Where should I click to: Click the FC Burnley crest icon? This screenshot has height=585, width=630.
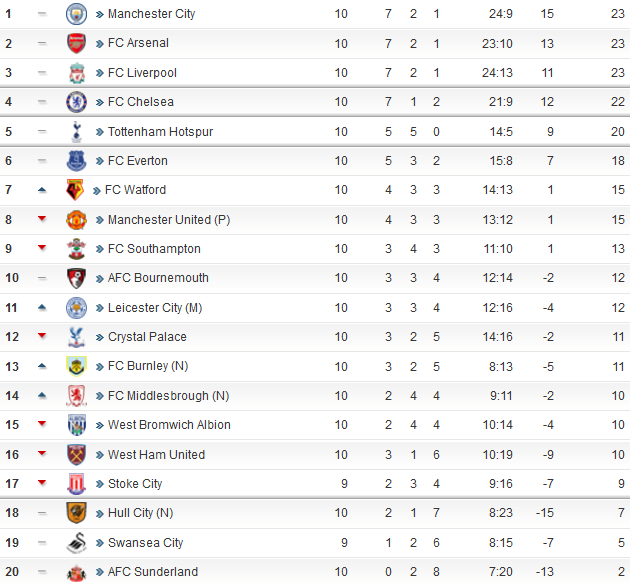pos(76,366)
